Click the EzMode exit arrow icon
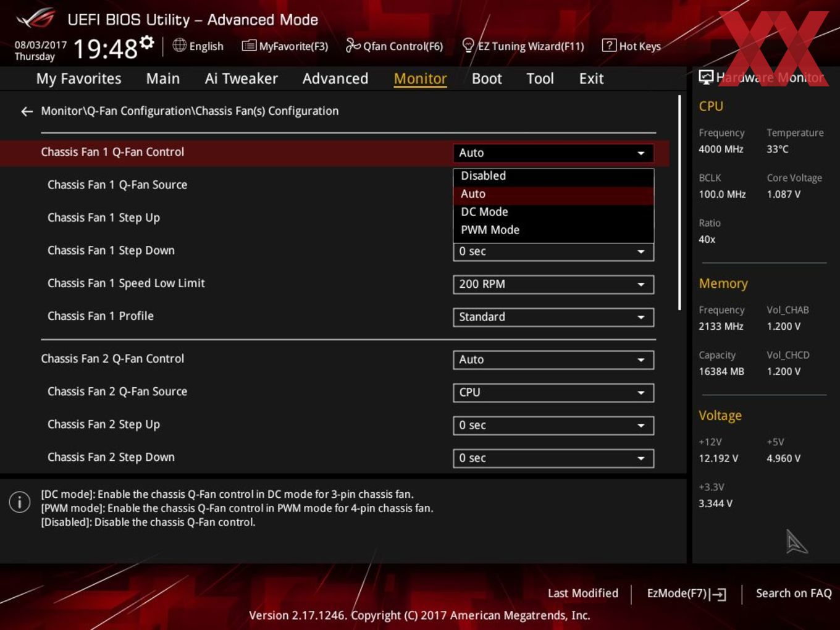 click(718, 594)
